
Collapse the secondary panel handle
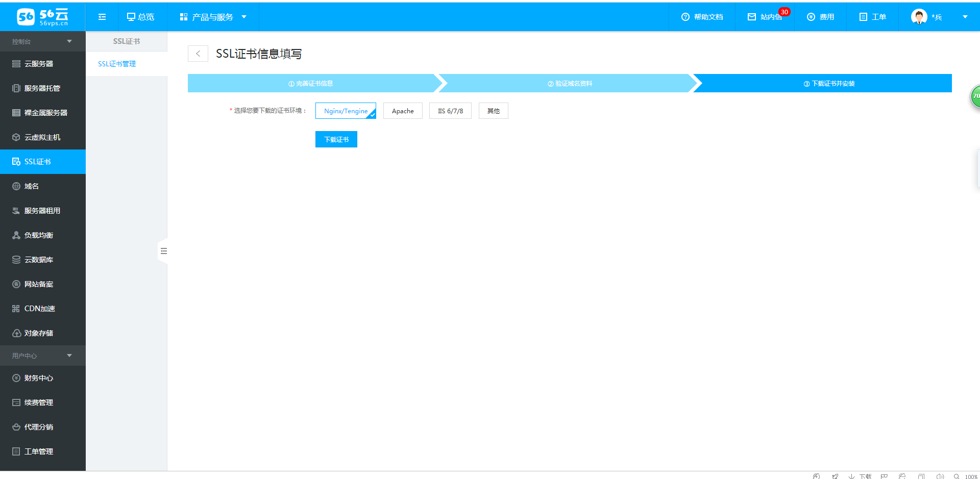tap(163, 251)
